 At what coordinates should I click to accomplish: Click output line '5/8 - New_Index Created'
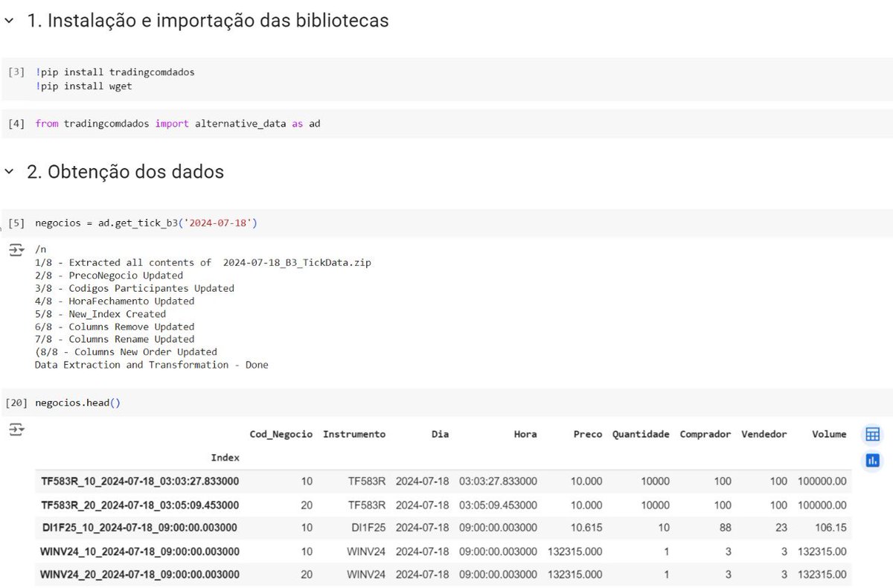[100, 313]
